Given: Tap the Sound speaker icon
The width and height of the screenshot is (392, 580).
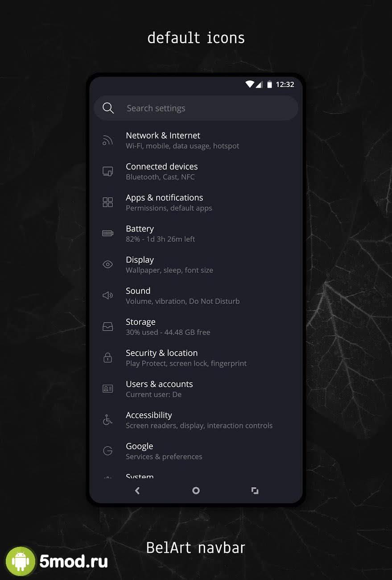Looking at the screenshot, I should point(107,295).
